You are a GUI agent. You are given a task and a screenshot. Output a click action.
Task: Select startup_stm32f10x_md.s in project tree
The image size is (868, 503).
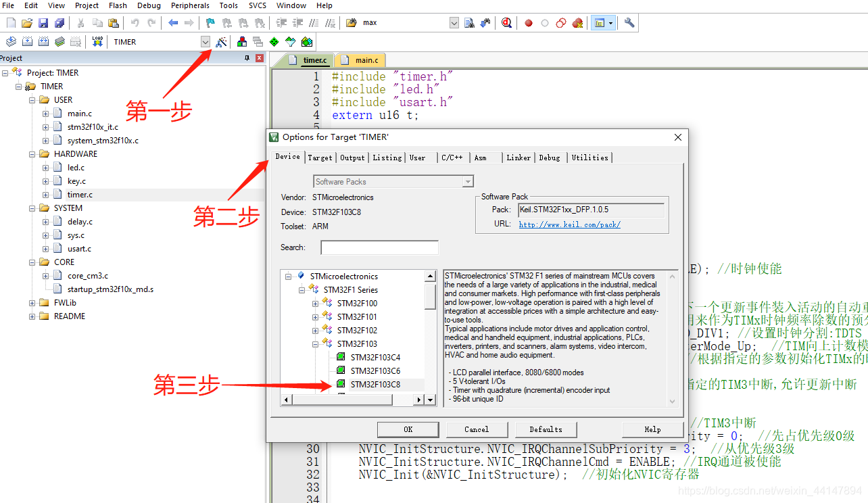[x=110, y=289]
